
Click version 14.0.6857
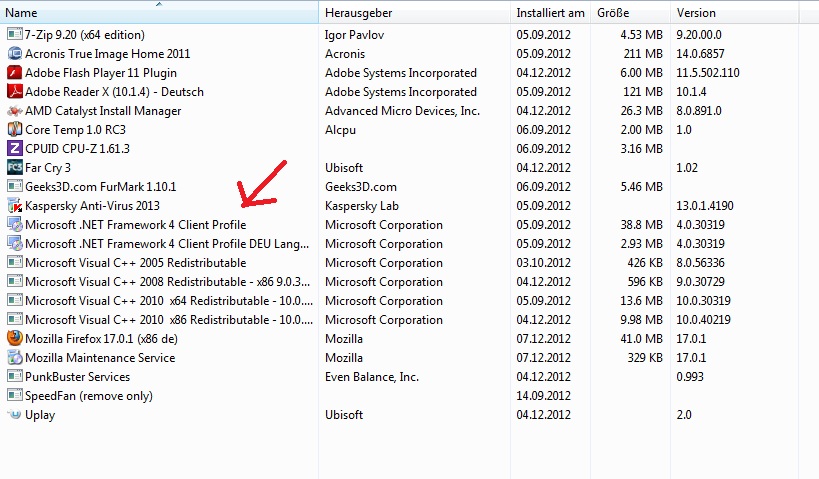click(700, 54)
